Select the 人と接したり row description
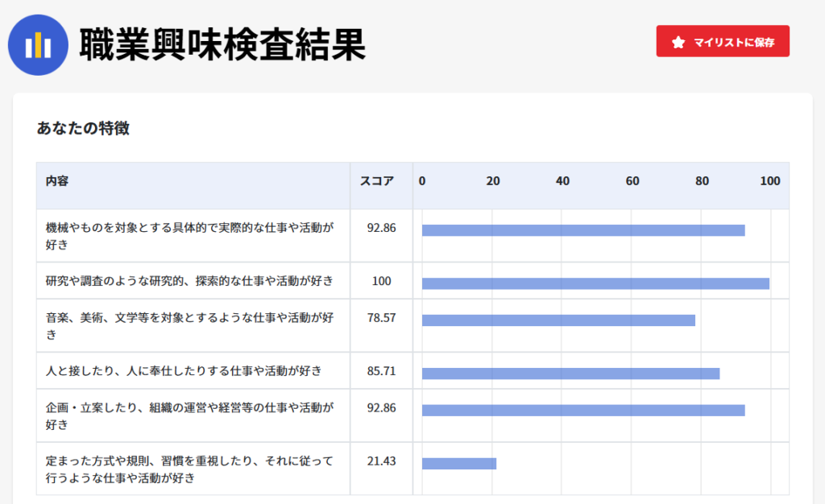The width and height of the screenshot is (825, 504). [x=184, y=371]
